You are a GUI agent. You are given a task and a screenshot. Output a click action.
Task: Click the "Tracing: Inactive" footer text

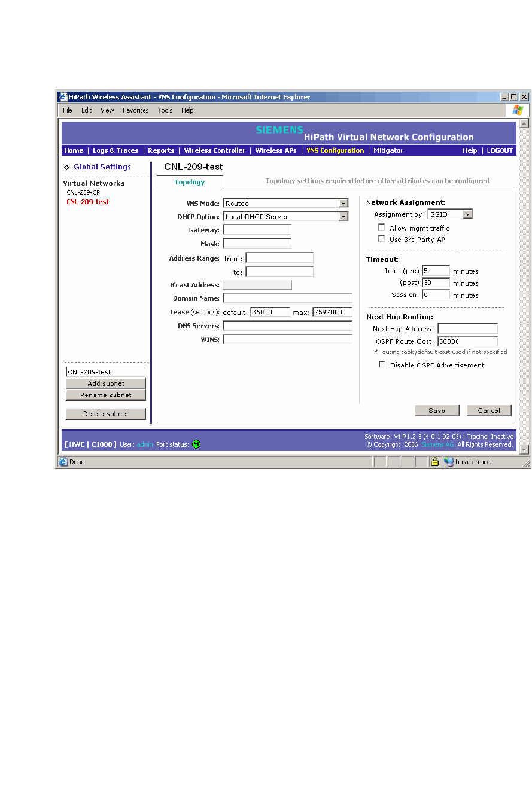(490, 437)
